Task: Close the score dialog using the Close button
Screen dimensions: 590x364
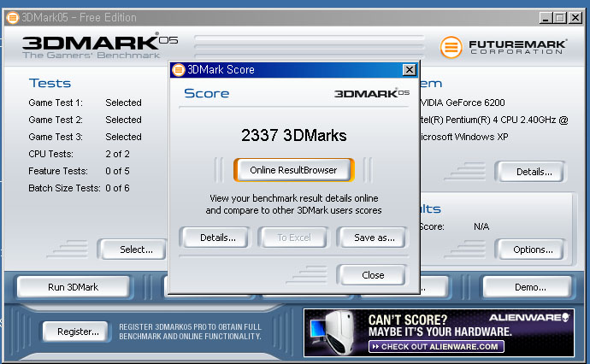Action: click(373, 275)
